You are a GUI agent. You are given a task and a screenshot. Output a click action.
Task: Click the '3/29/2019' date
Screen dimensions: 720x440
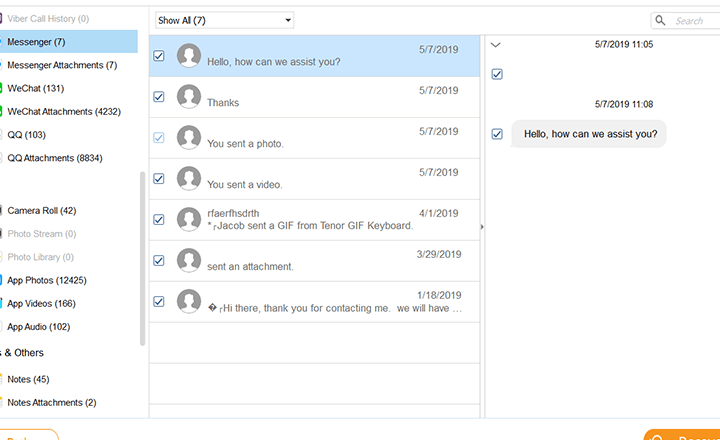[439, 254]
